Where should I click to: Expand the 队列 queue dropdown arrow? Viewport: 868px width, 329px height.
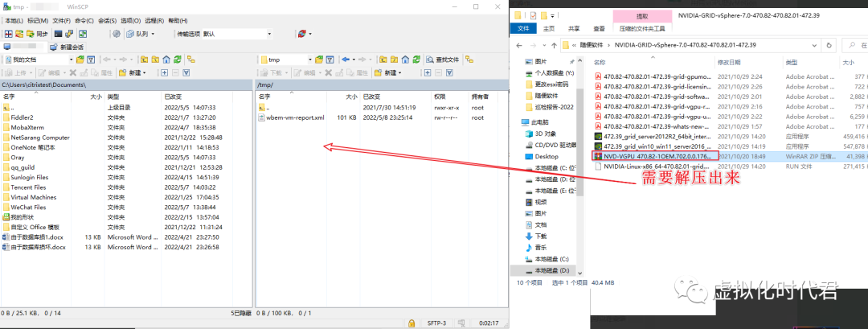[154, 34]
